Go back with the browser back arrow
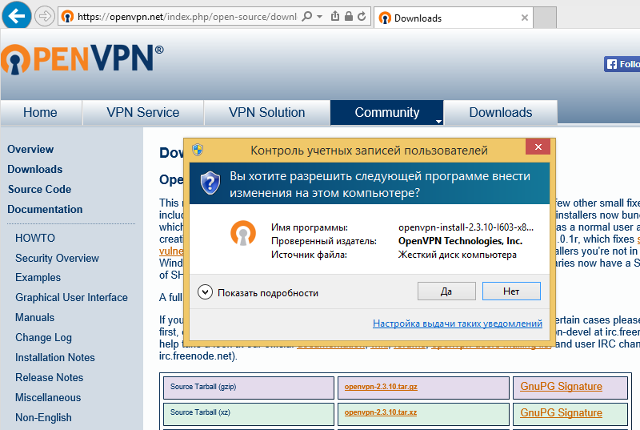This screenshot has width=640, height=430. [x=16, y=16]
